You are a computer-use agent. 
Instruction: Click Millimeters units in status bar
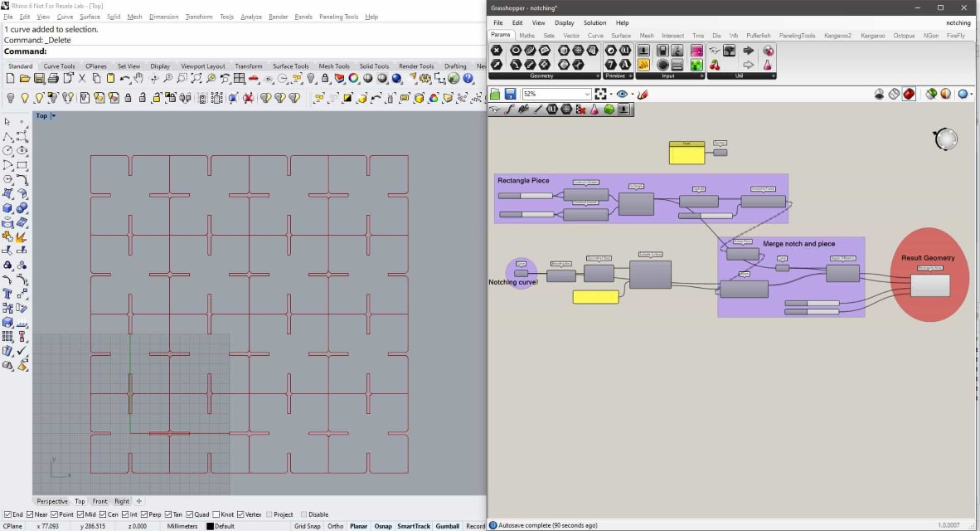182,526
